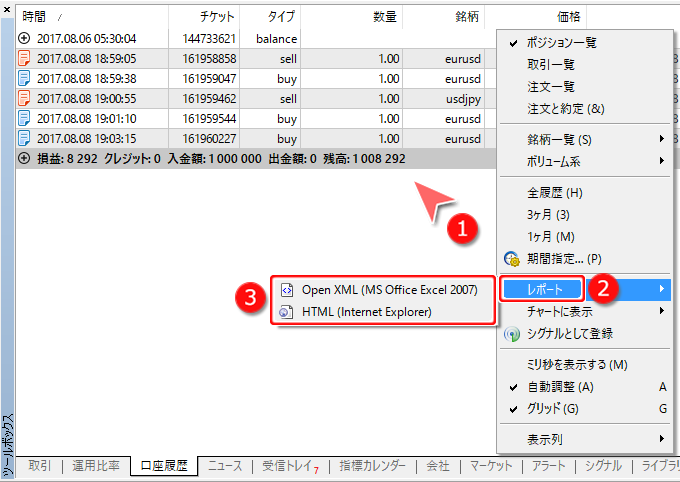Sort by the 数量 column header

pyautogui.click(x=352, y=17)
